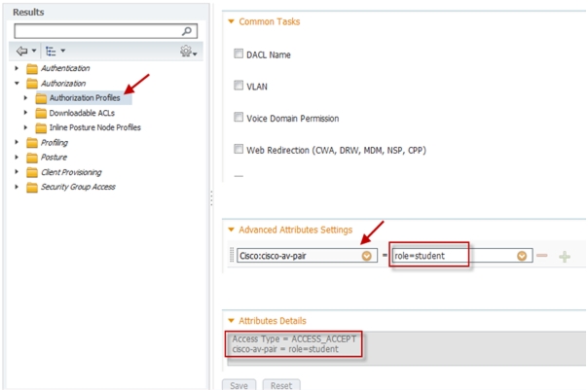
Task: Add attribute row with green plus icon
Action: (x=565, y=257)
